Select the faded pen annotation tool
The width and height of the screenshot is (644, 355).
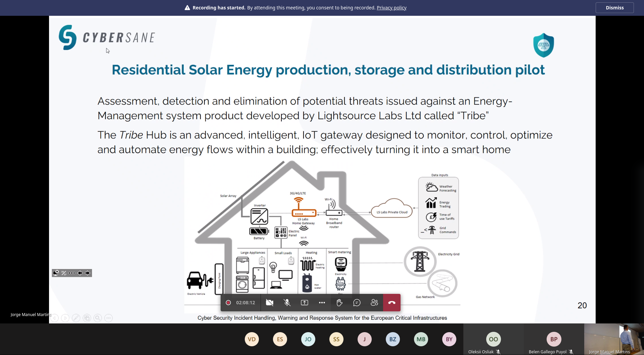click(x=76, y=318)
